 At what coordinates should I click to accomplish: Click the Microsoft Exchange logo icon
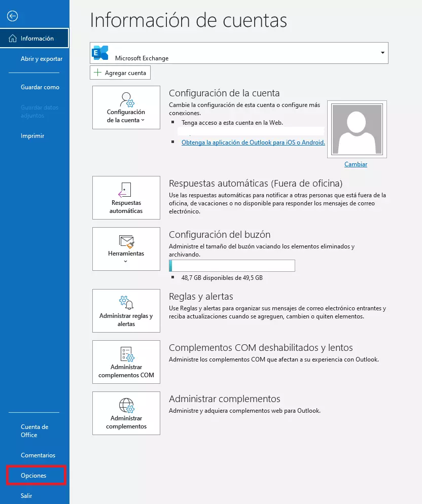[100, 53]
